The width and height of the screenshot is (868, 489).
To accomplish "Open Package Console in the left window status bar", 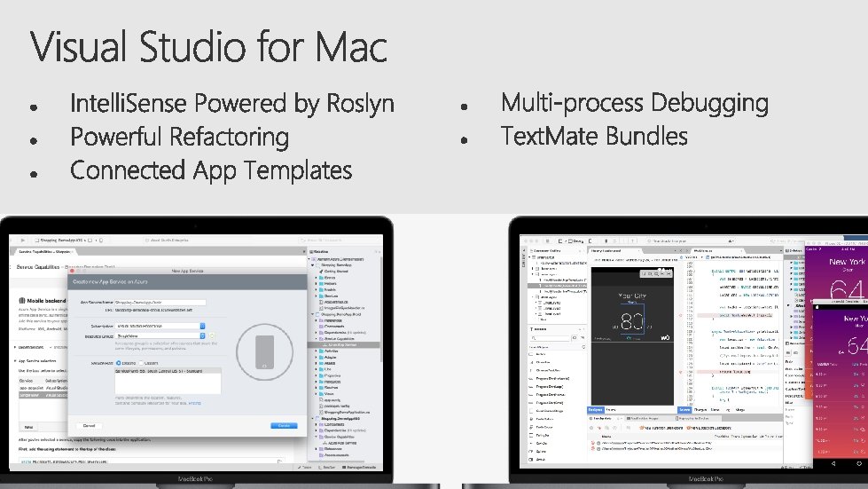I will (359, 468).
